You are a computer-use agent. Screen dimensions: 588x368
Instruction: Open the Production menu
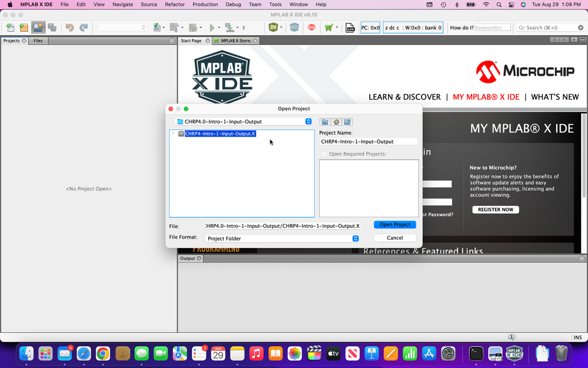point(205,5)
